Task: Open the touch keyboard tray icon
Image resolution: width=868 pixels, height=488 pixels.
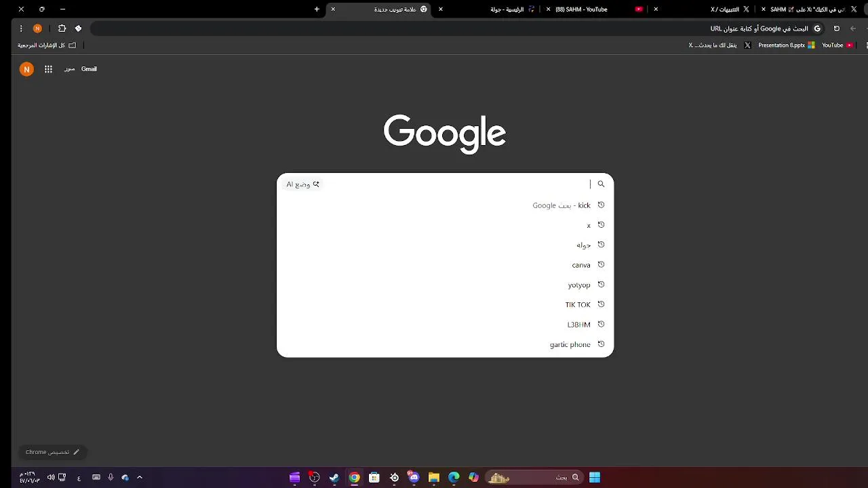Action: 96,478
